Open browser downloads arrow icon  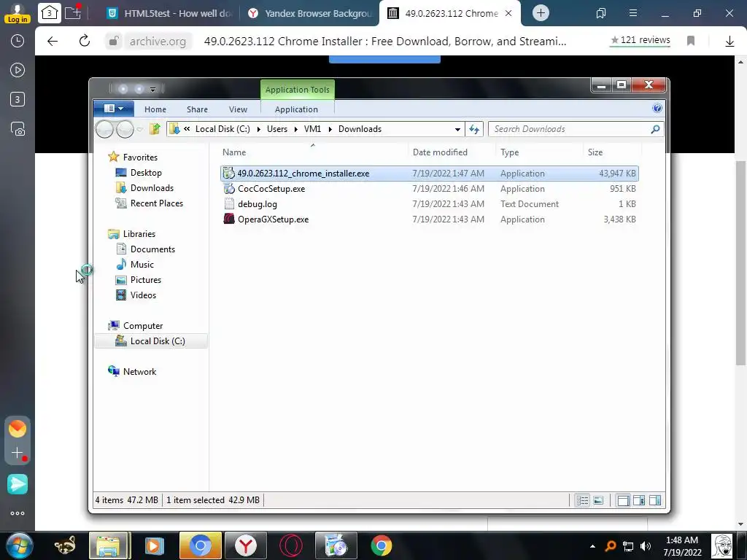point(729,42)
